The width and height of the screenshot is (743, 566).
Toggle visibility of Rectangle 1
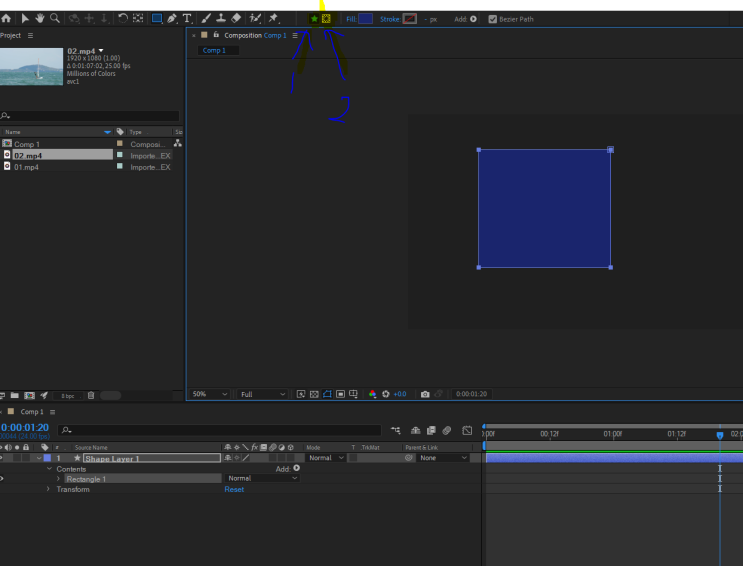(3, 479)
